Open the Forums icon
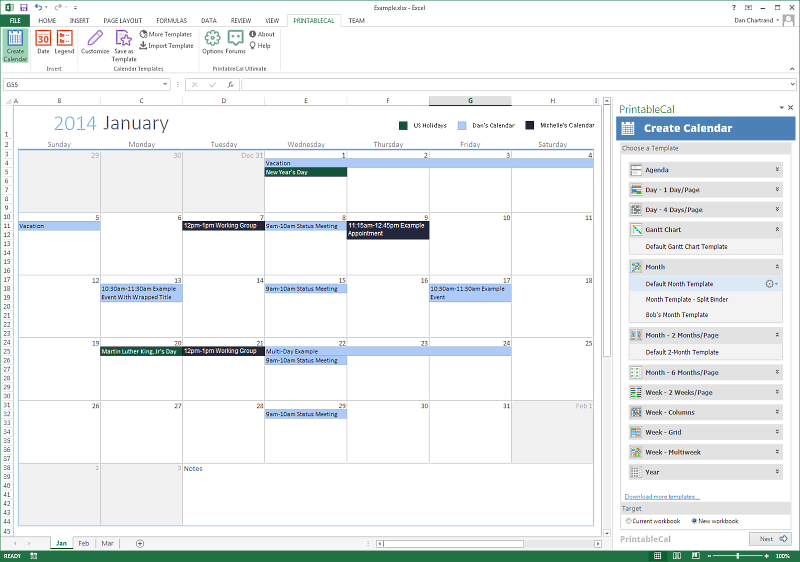 coord(235,42)
